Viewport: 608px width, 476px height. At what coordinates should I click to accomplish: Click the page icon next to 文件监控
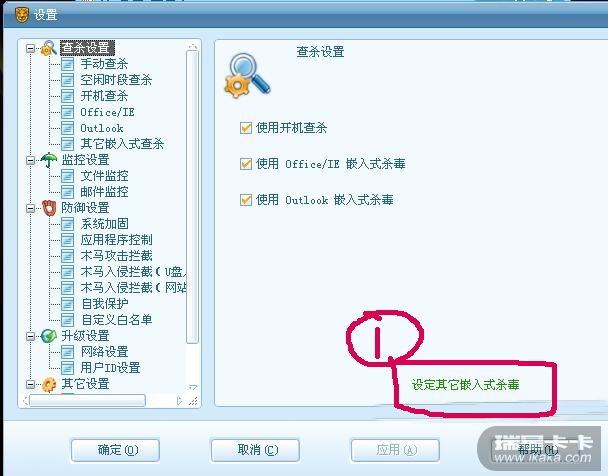tap(67, 176)
